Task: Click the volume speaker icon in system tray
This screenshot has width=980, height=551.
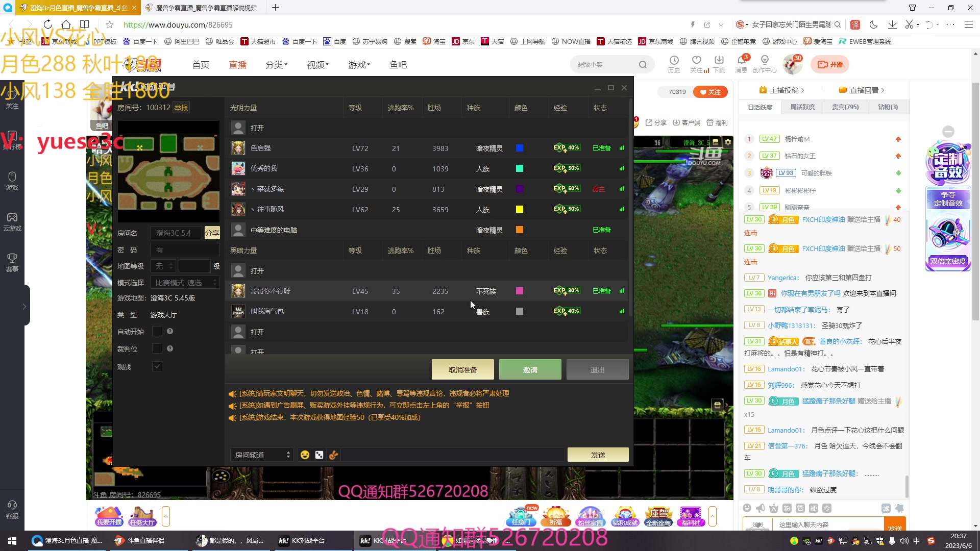Action: click(904, 541)
